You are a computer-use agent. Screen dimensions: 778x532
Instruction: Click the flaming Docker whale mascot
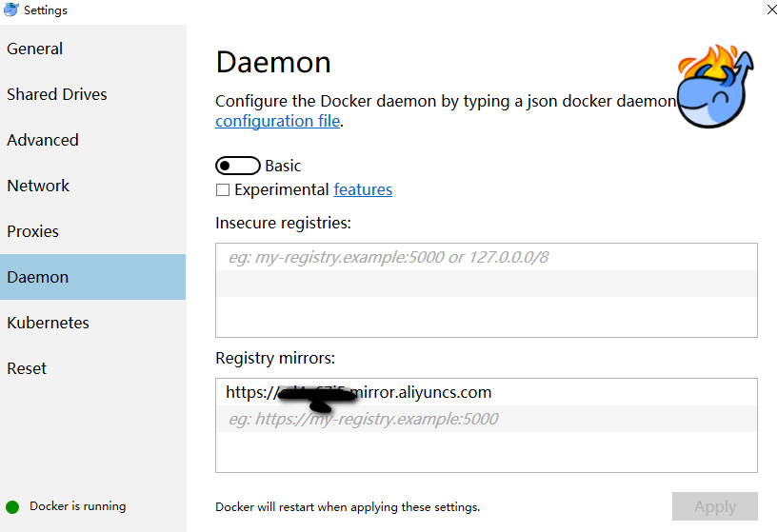[x=715, y=88]
